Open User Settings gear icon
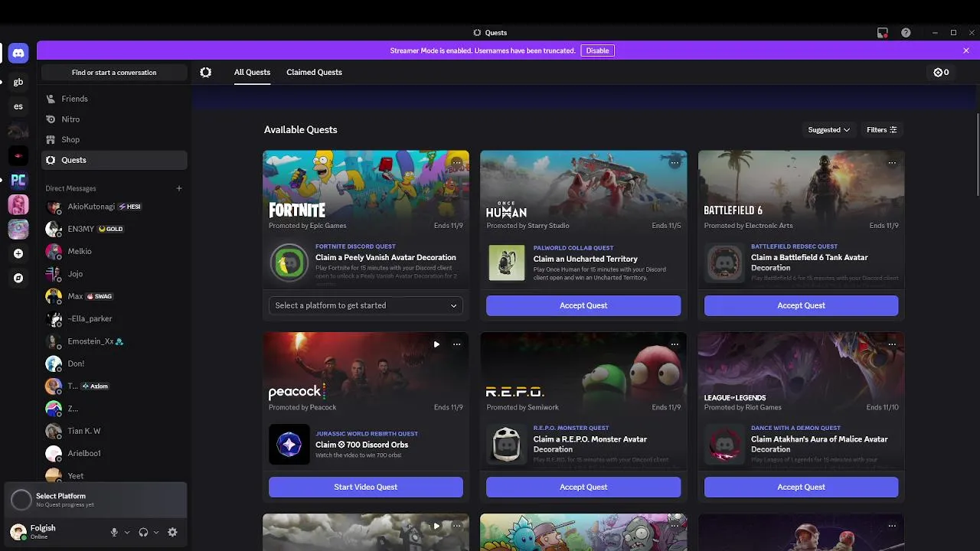The height and width of the screenshot is (551, 980). point(172,532)
